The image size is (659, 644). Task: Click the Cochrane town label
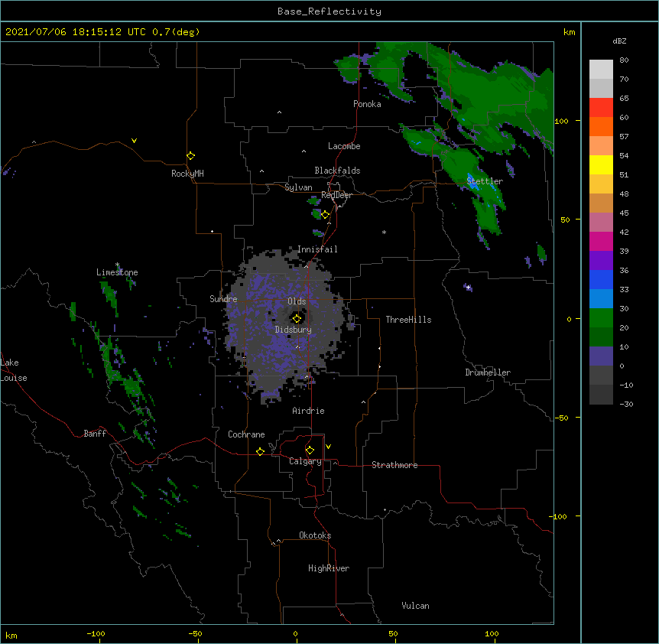tap(246, 434)
